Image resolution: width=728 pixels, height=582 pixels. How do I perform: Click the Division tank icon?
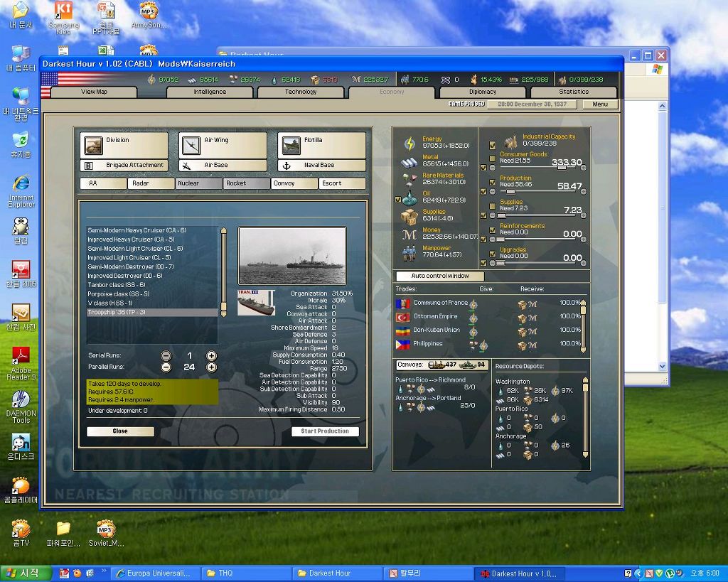(x=93, y=145)
